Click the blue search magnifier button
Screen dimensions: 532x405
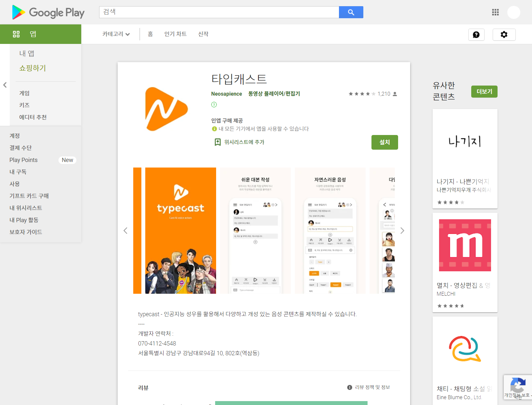(351, 12)
